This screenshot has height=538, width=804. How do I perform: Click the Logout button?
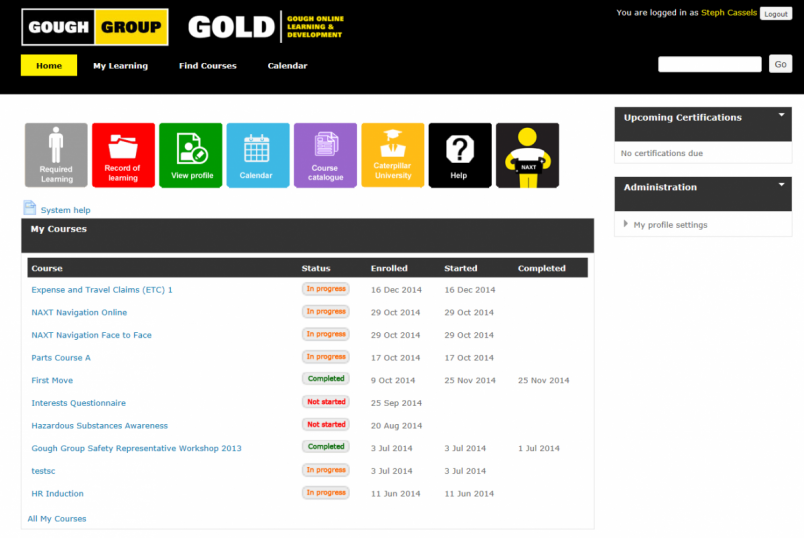tap(776, 14)
